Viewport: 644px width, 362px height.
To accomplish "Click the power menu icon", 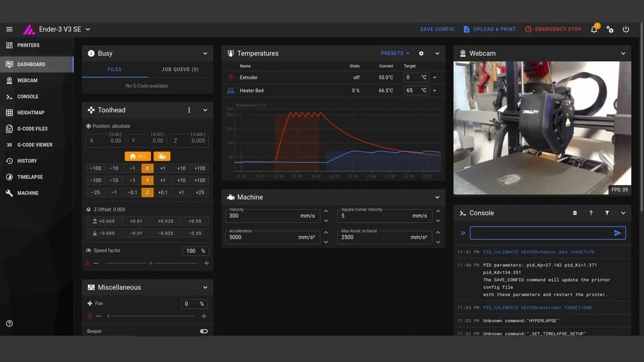I will pos(626,29).
